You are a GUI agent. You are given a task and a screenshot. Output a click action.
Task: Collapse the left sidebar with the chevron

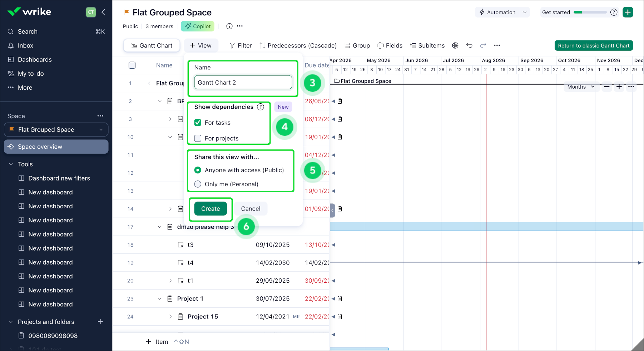(103, 12)
